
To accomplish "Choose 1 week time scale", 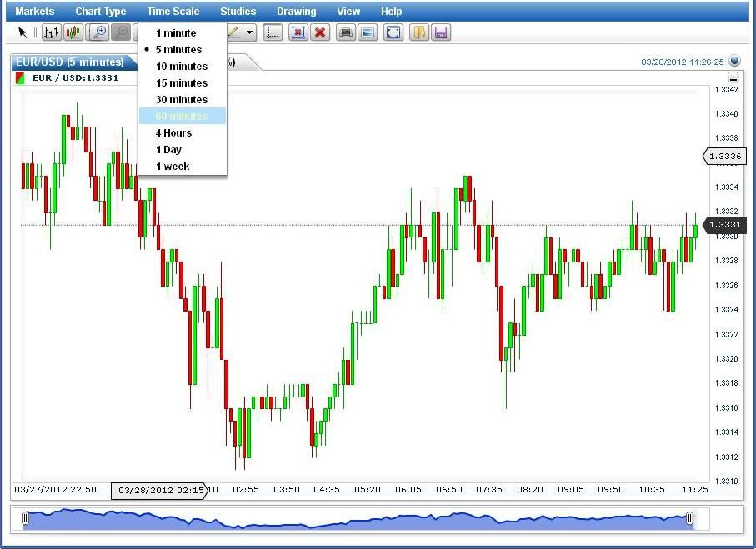I will 183,167.
